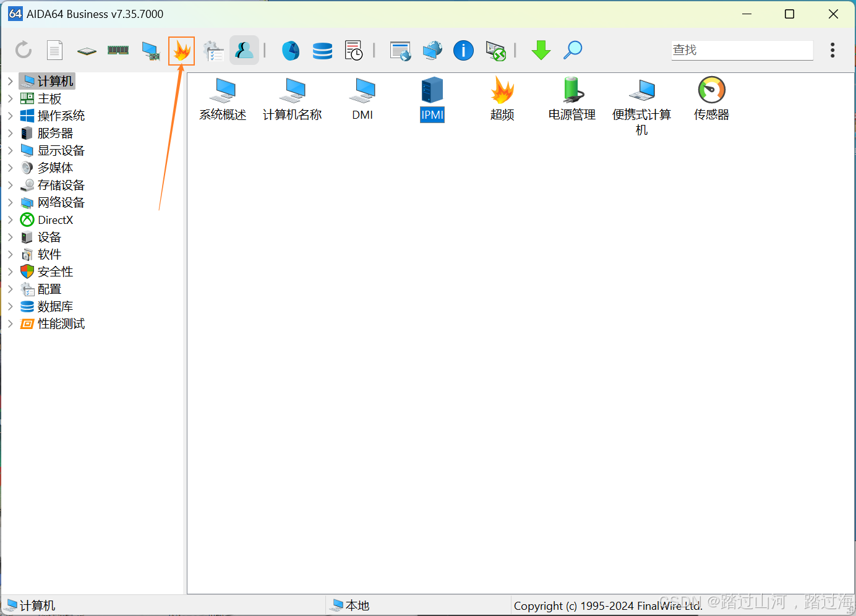Open the 超频 flame icon in content pane

[x=502, y=99]
